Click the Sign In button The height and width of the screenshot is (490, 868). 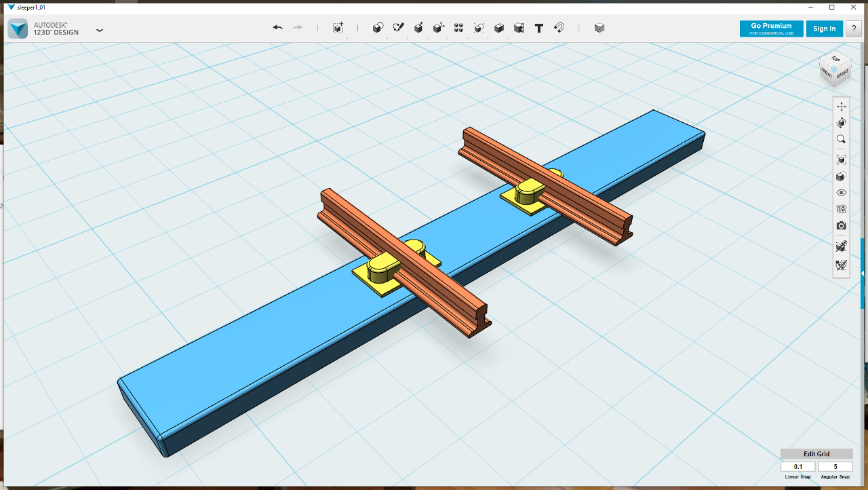(x=825, y=29)
